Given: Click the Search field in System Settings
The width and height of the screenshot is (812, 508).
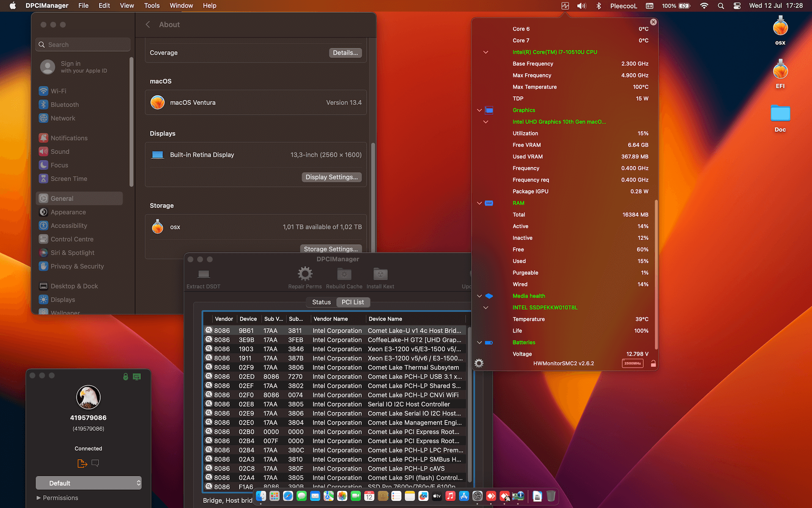Looking at the screenshot, I should [83, 44].
